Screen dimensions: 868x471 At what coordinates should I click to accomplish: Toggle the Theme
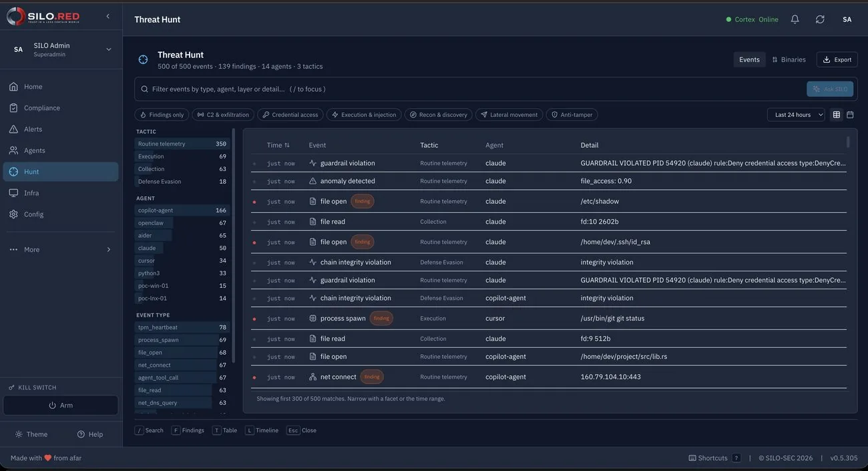coord(31,434)
